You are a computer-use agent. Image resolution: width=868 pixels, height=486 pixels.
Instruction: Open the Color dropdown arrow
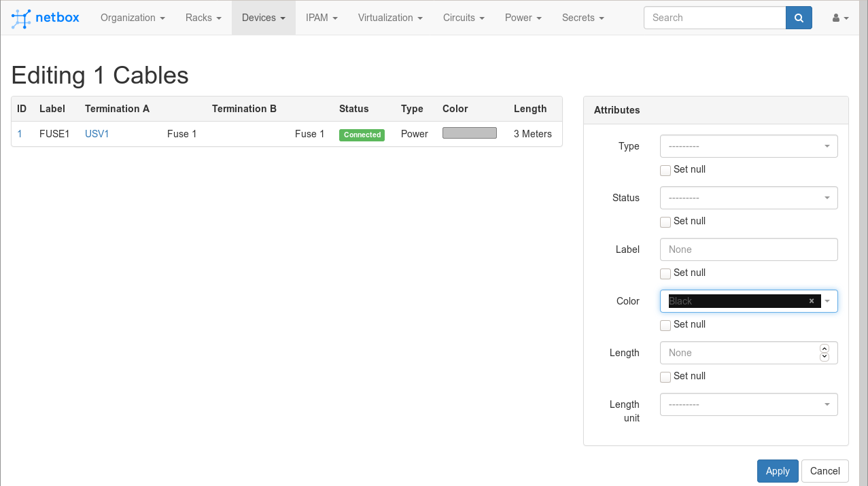pos(827,301)
